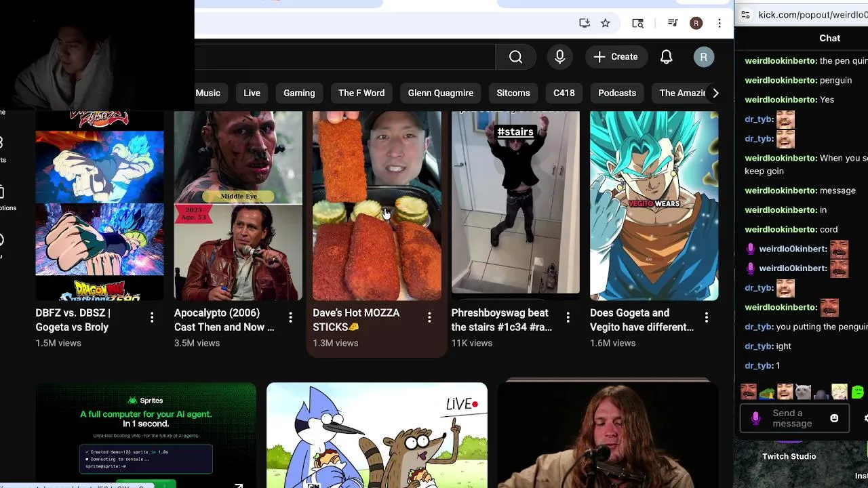Click site settings icon in Kick address bar

[745, 14]
